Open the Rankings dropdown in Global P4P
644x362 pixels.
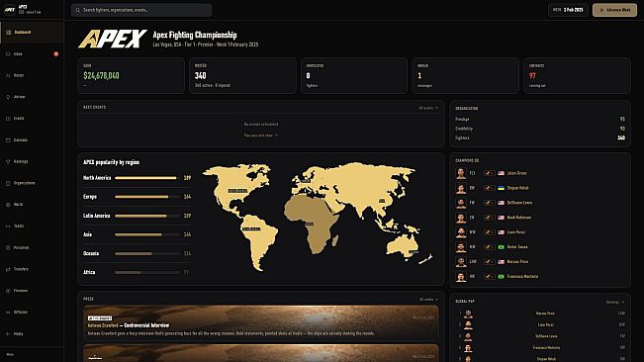click(x=615, y=302)
